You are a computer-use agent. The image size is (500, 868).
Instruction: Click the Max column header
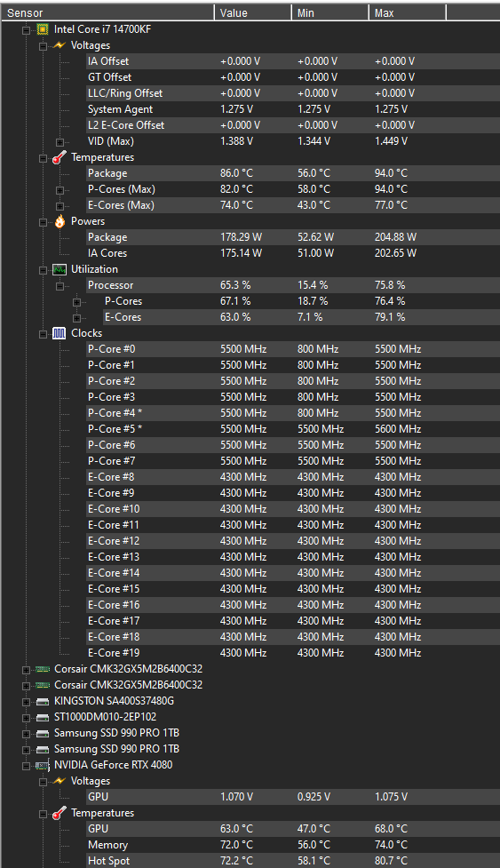coord(407,12)
